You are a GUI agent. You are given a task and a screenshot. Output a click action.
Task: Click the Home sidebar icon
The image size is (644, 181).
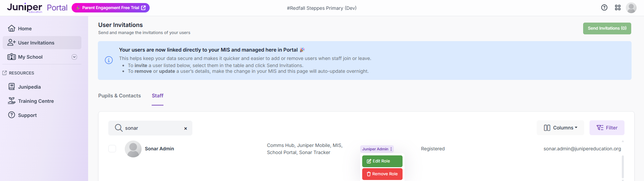[x=12, y=28]
